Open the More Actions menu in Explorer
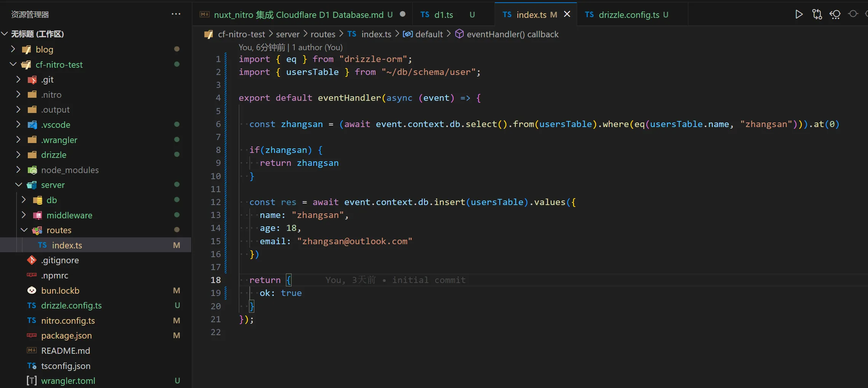The height and width of the screenshot is (388, 868). (176, 14)
